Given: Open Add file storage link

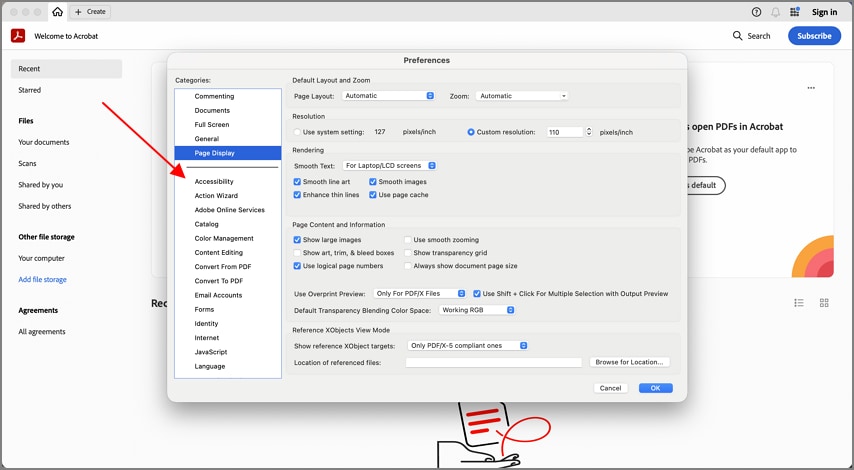Looking at the screenshot, I should tap(42, 279).
